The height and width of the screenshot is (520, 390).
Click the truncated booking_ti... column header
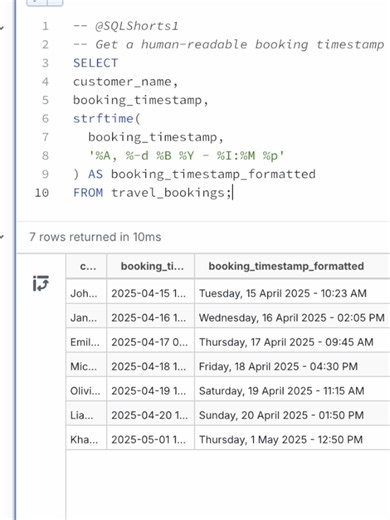click(152, 266)
